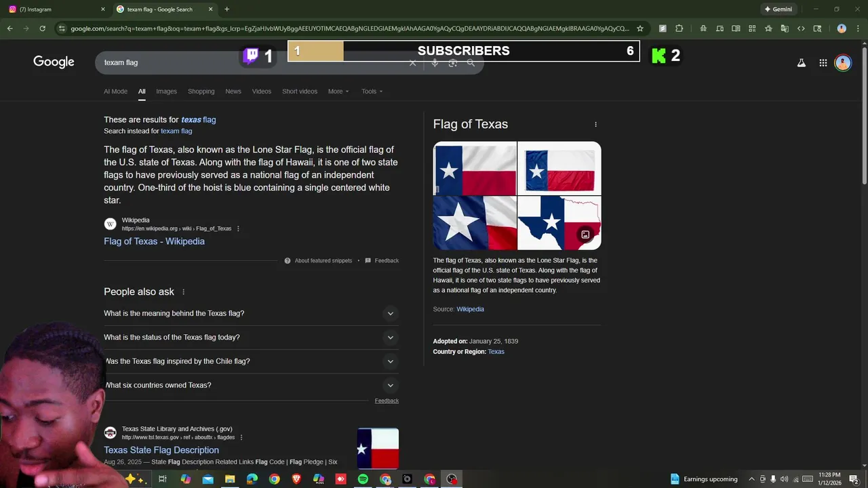Open the Texas country or region link
The width and height of the screenshot is (868, 488).
click(x=496, y=352)
